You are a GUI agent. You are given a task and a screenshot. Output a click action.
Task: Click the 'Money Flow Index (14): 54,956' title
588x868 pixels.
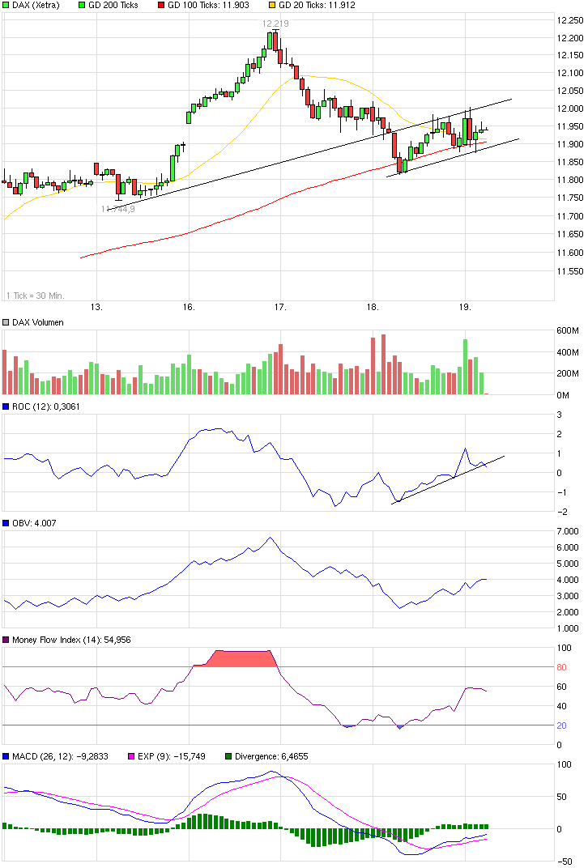pos(71,640)
